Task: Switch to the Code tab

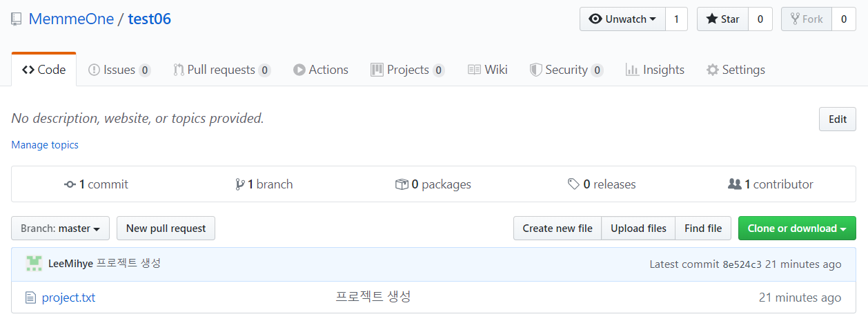Action: [43, 70]
